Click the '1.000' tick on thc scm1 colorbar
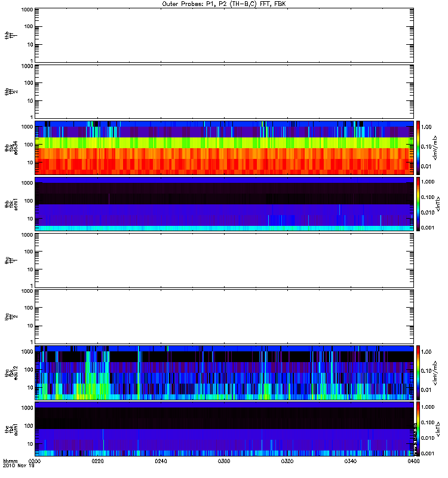Viewport: 448px width, 478px height. (x=428, y=407)
